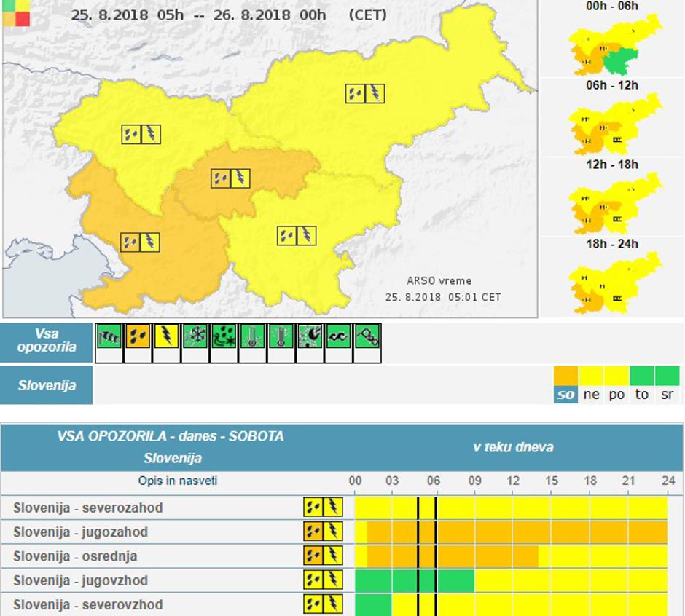Open the 12h - 18h map thumbnail
This screenshot has height=616, width=685.
pyautogui.click(x=612, y=202)
